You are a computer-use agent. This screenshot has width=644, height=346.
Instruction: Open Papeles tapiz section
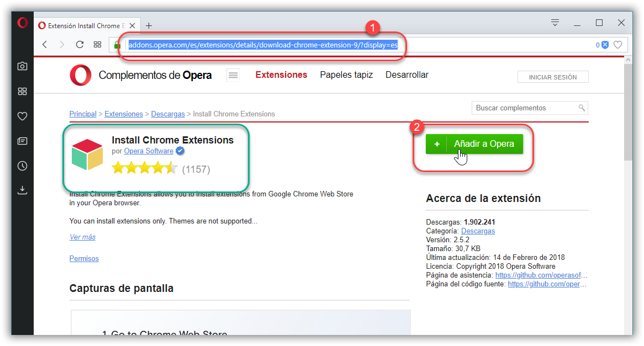point(346,74)
